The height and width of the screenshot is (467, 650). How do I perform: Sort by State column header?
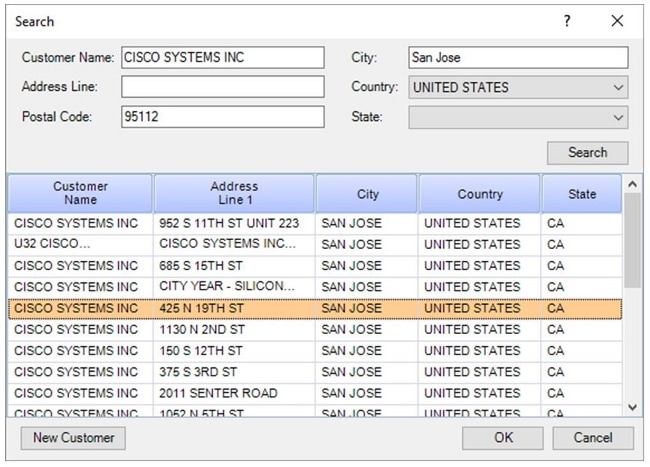pos(582,193)
